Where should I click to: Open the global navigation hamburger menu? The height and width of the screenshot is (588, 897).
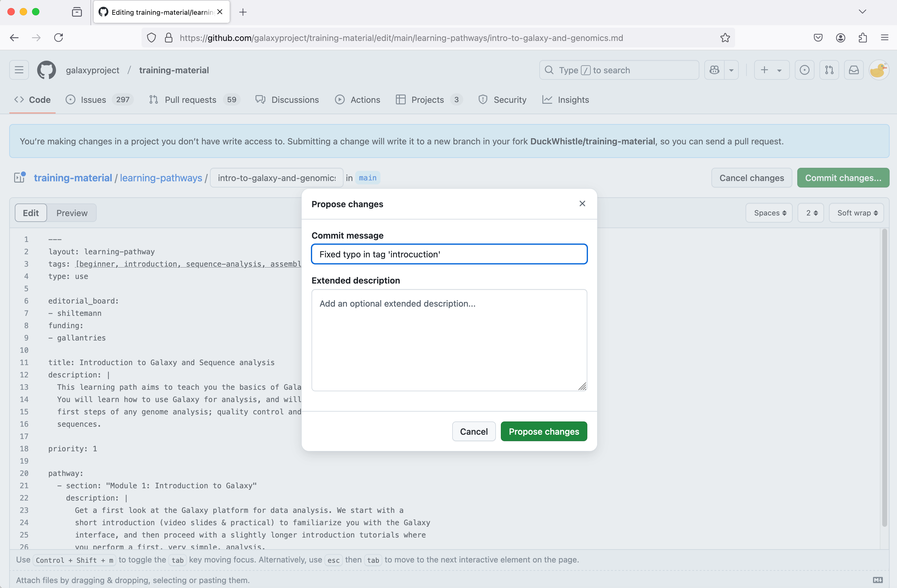tap(19, 70)
